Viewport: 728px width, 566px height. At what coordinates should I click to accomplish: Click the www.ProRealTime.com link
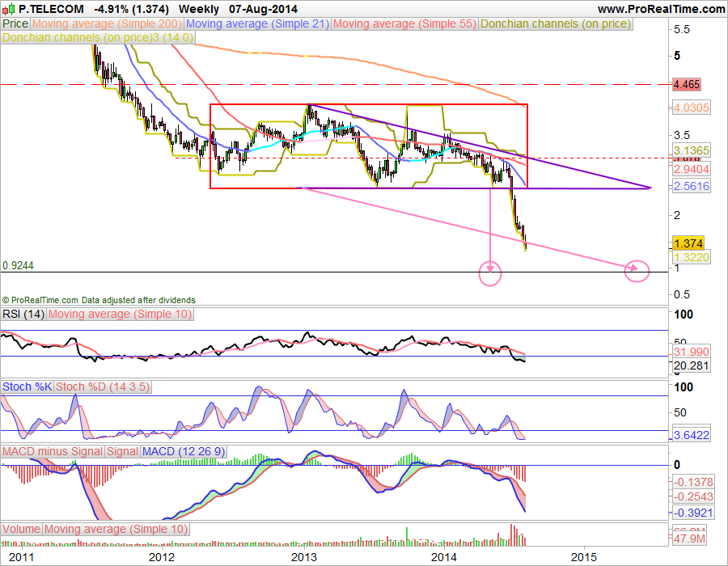(661, 9)
